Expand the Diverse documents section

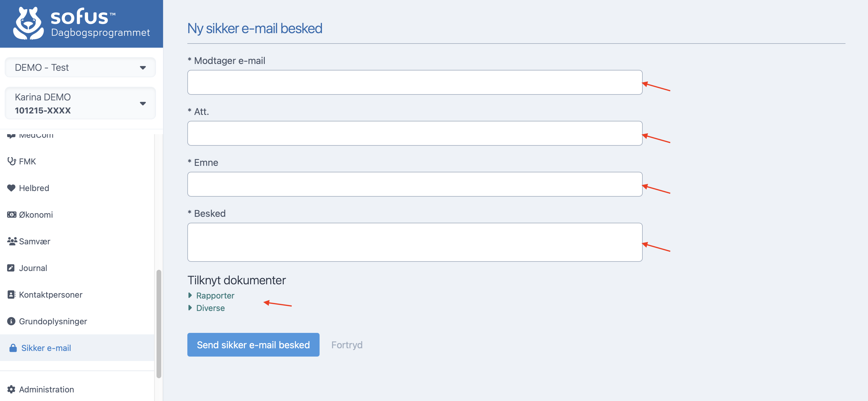pyautogui.click(x=210, y=308)
